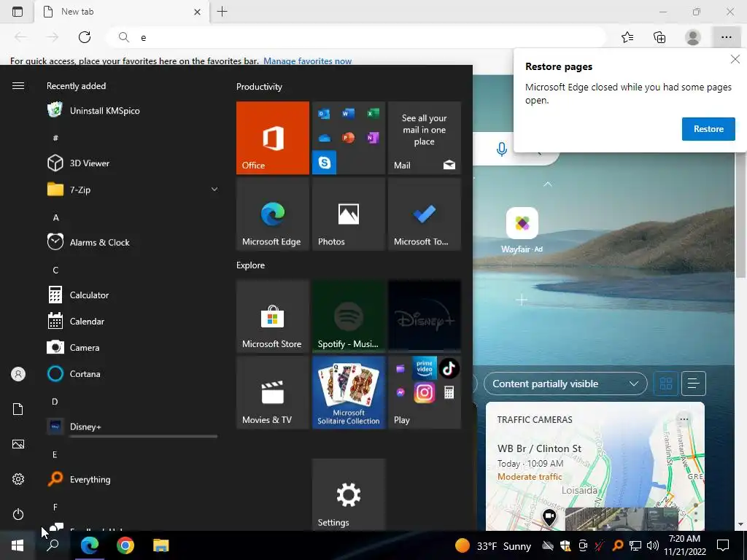The image size is (747, 560).
Task: Dismiss the Restore pages popup
Action: pyautogui.click(x=735, y=59)
